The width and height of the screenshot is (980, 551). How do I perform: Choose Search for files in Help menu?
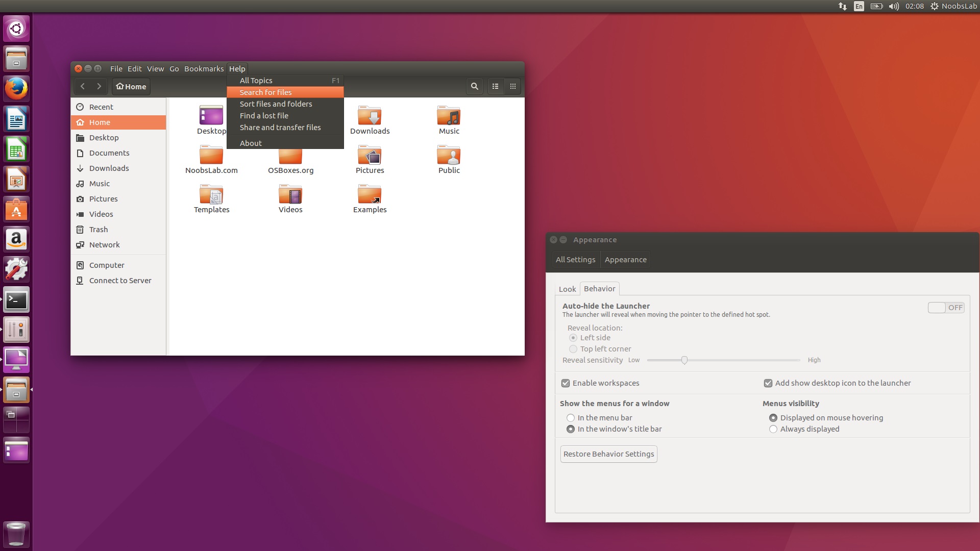(266, 92)
